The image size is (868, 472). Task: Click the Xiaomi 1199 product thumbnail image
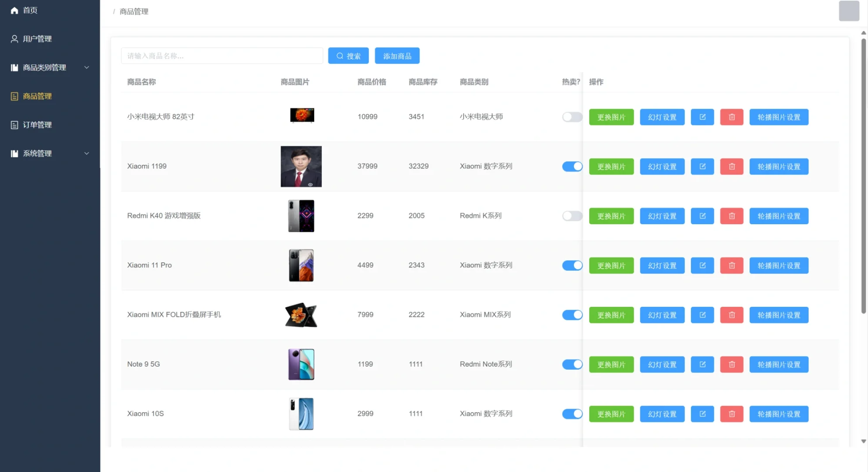click(x=301, y=167)
